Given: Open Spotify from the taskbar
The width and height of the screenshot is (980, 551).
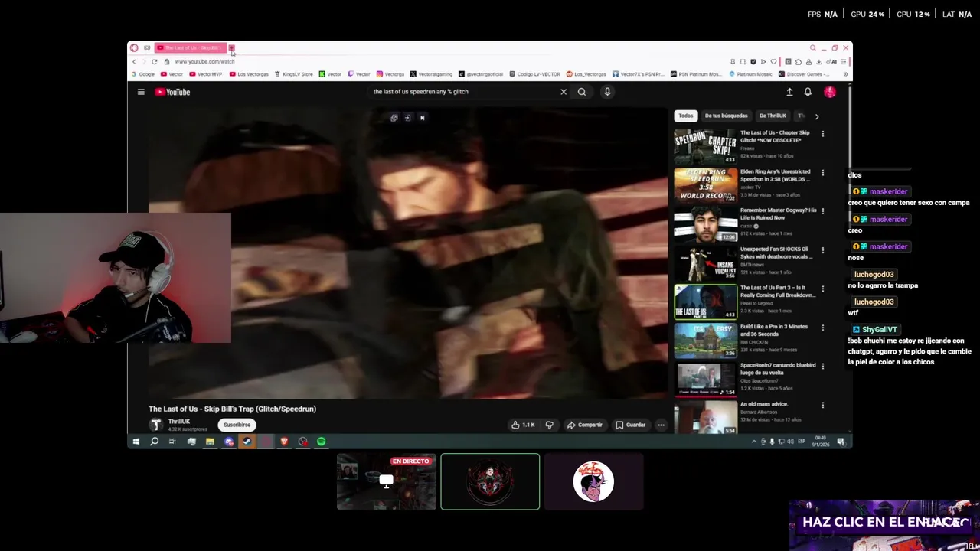Looking at the screenshot, I should point(322,442).
